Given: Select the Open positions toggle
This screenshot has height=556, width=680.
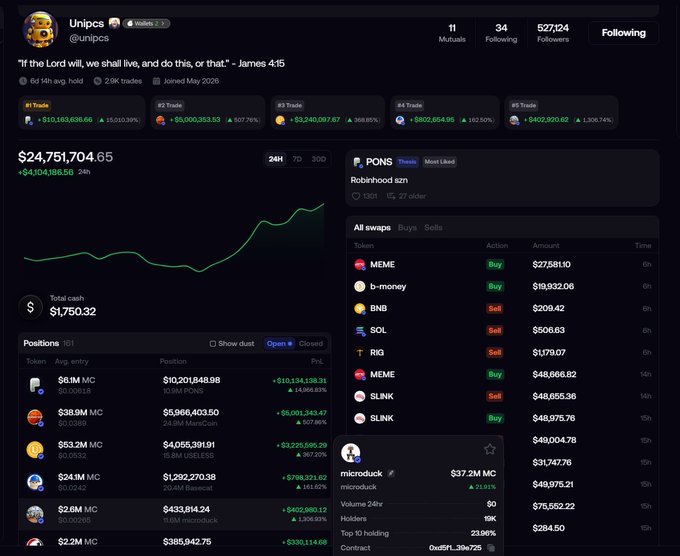Looking at the screenshot, I should click(279, 343).
